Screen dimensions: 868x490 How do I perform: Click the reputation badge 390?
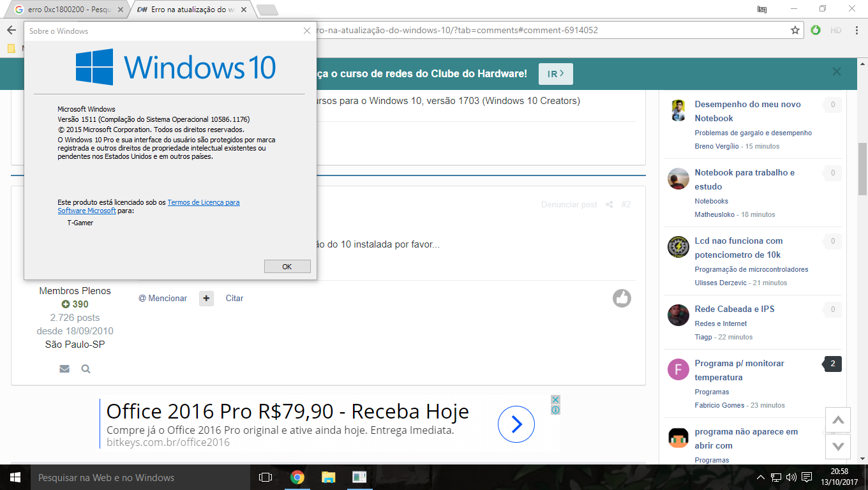pyautogui.click(x=75, y=304)
